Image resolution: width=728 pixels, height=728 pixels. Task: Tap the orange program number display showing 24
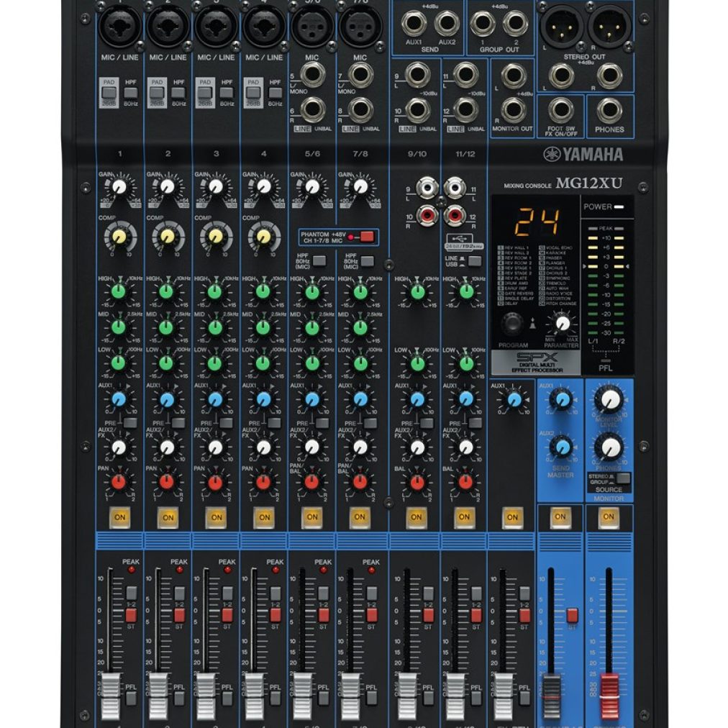(535, 222)
